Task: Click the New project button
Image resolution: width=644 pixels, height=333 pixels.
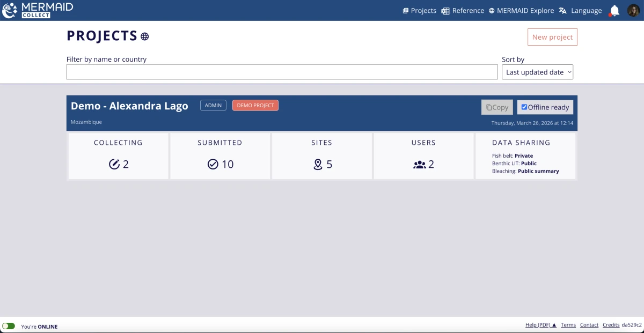Action: point(552,37)
